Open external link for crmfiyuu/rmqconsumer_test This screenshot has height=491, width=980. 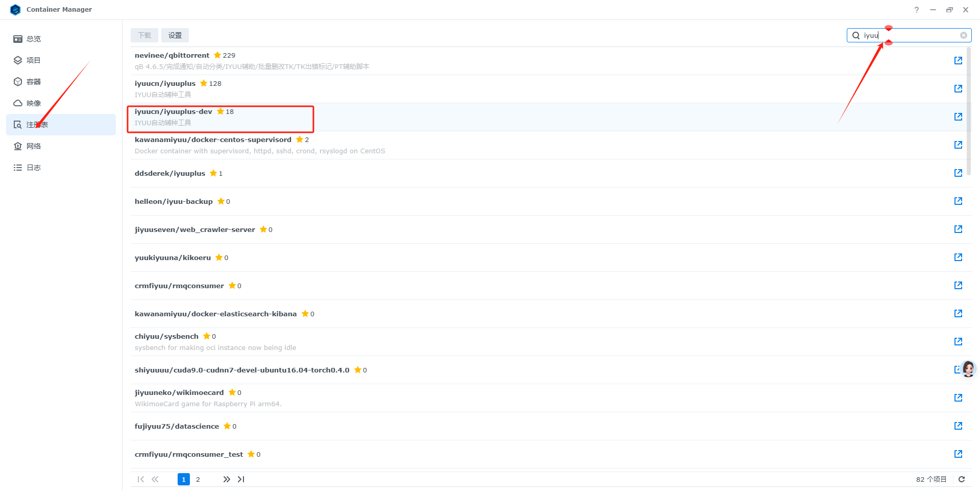958,454
